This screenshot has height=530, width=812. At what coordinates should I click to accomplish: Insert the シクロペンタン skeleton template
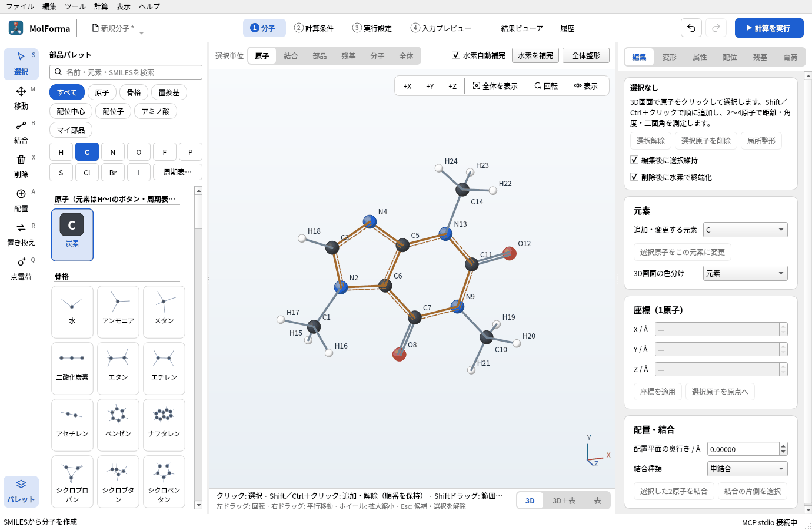(164, 482)
